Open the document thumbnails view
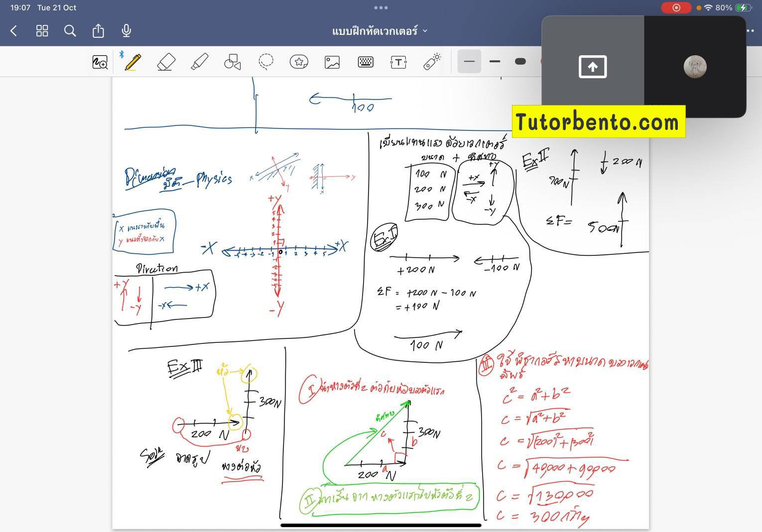This screenshot has height=532, width=762. (42, 30)
